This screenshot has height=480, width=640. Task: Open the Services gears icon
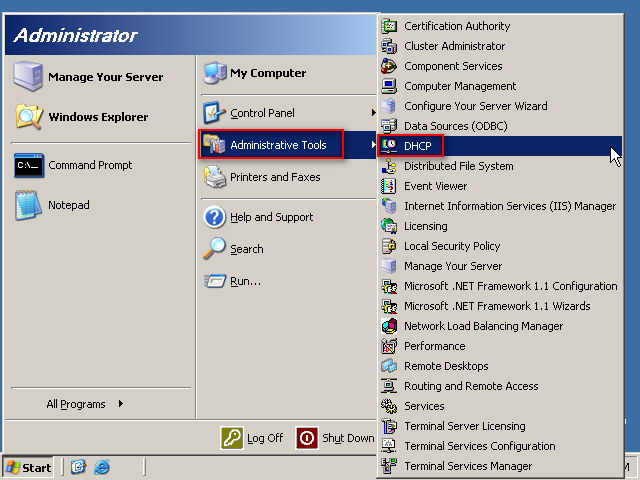(x=389, y=406)
